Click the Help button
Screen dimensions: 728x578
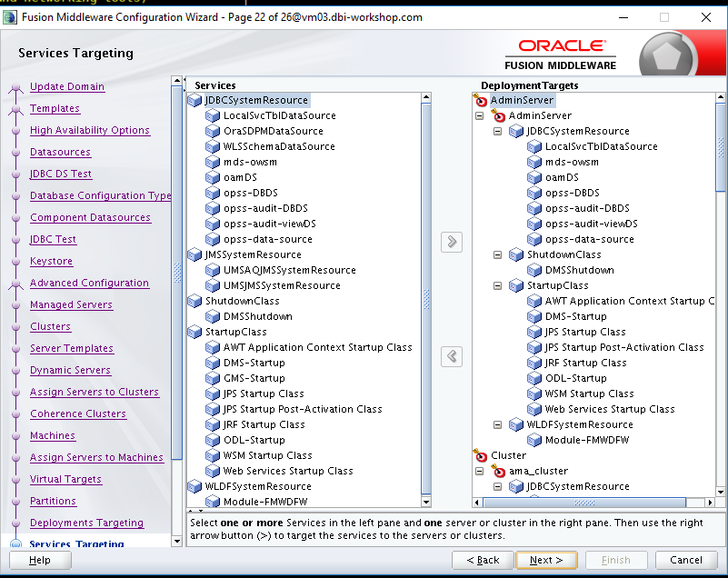40,561
